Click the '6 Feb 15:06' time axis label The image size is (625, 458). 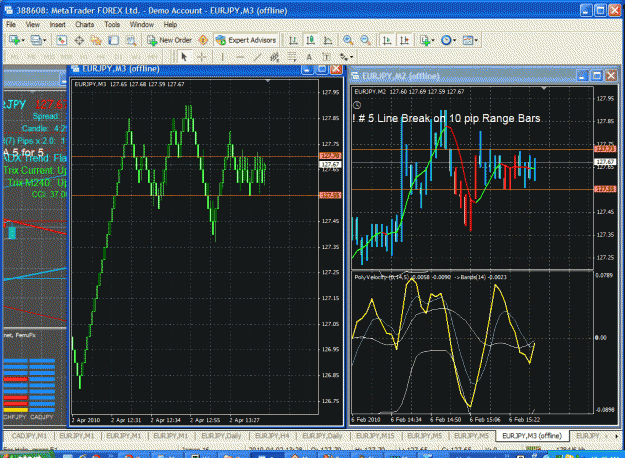[485, 419]
